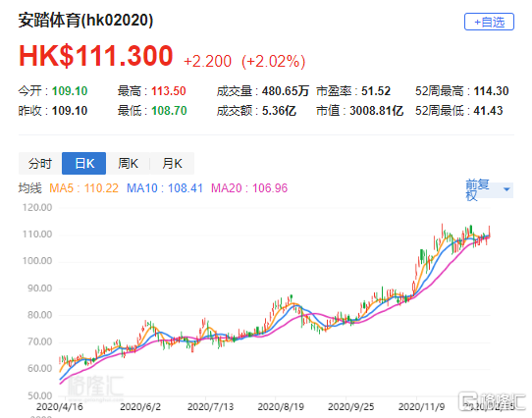Select the 日K daily candlestick tab
Screen dimensions: 532x418
click(x=84, y=164)
